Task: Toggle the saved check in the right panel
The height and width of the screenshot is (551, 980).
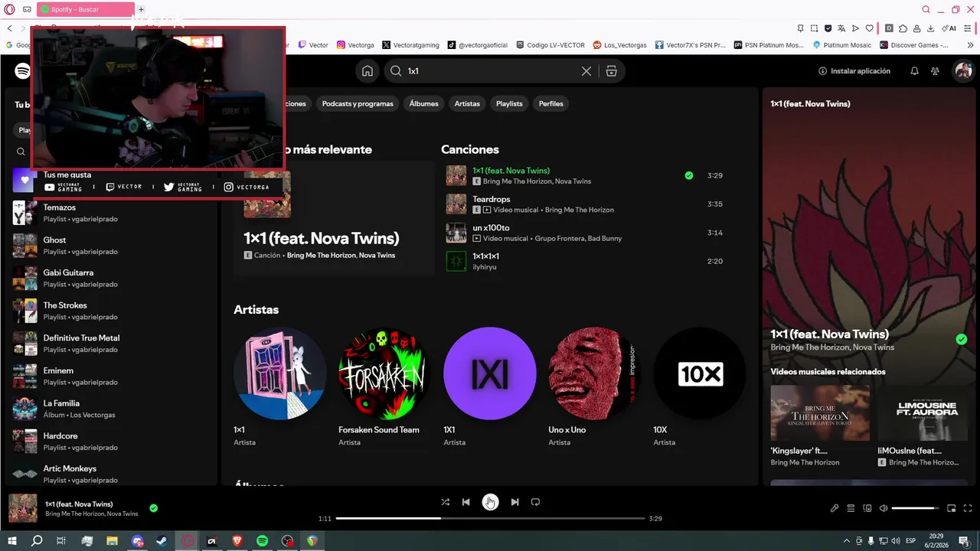Action: tap(962, 340)
